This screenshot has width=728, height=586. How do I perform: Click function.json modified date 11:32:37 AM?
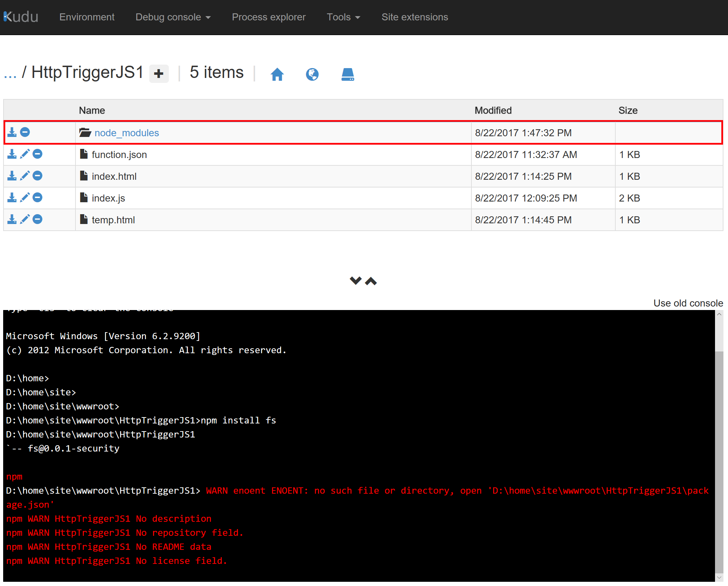coord(526,154)
